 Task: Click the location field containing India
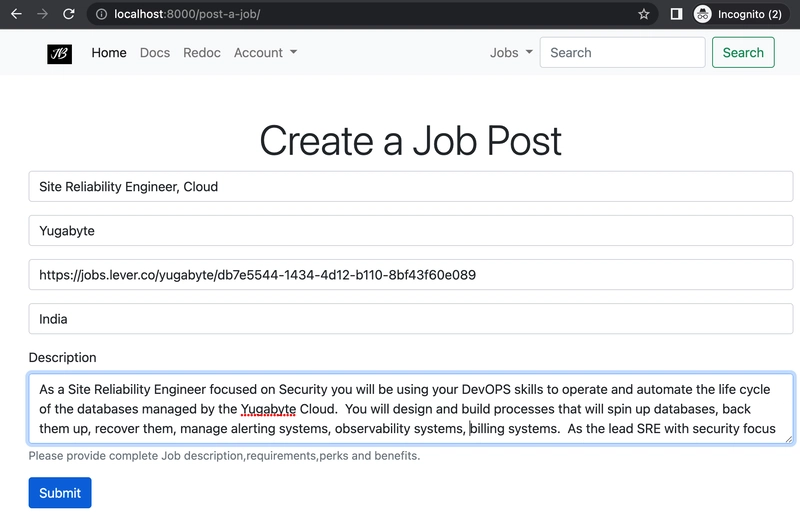[411, 319]
